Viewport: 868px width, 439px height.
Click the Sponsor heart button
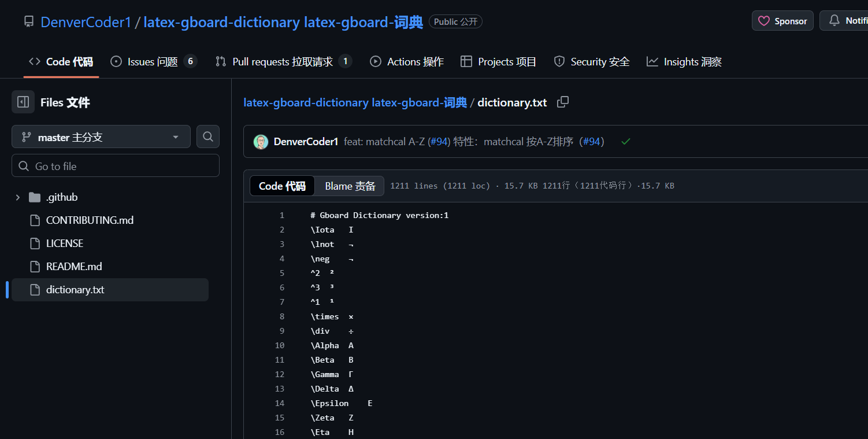click(x=782, y=21)
